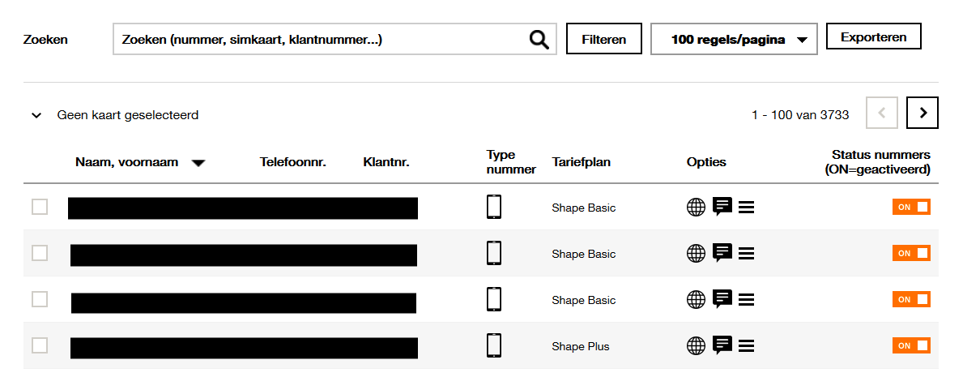980x377 pixels.
Task: Click the magnifier search icon
Action: pos(539,39)
